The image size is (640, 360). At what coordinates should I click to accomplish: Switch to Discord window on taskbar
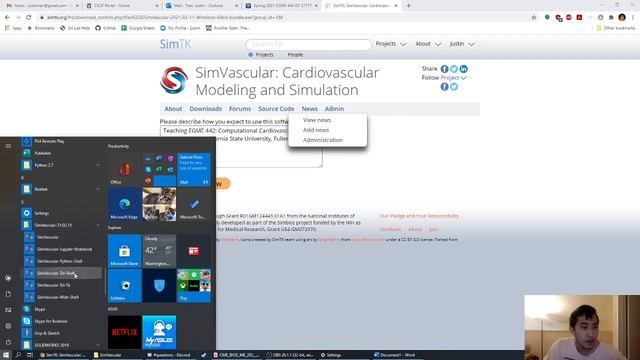[x=171, y=355]
